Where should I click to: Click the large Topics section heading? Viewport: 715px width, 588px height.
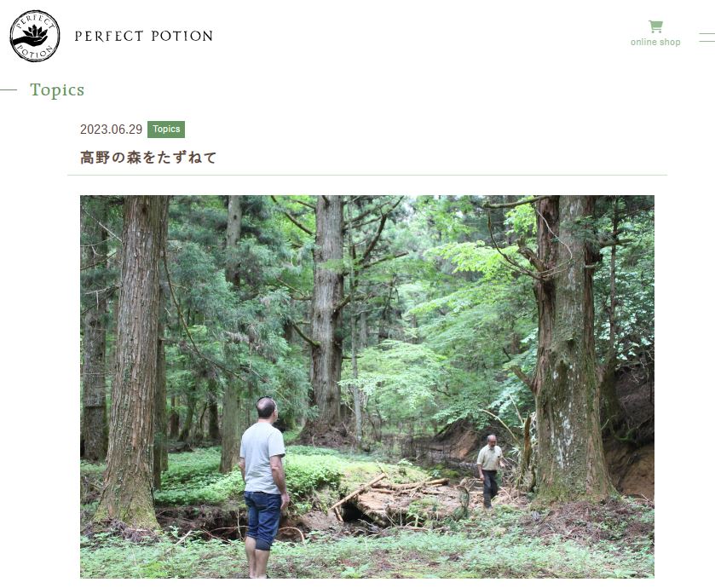(57, 89)
